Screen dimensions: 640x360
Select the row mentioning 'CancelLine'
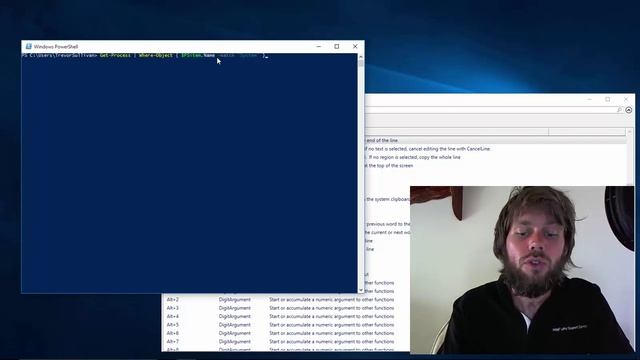(x=495, y=149)
